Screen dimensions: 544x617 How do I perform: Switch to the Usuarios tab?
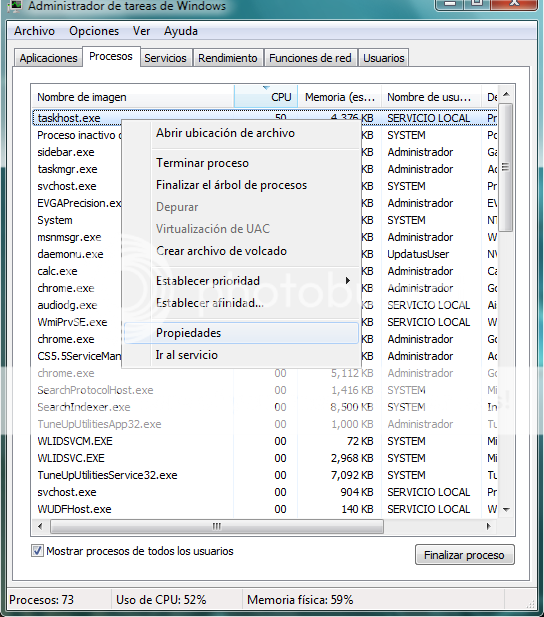(383, 58)
